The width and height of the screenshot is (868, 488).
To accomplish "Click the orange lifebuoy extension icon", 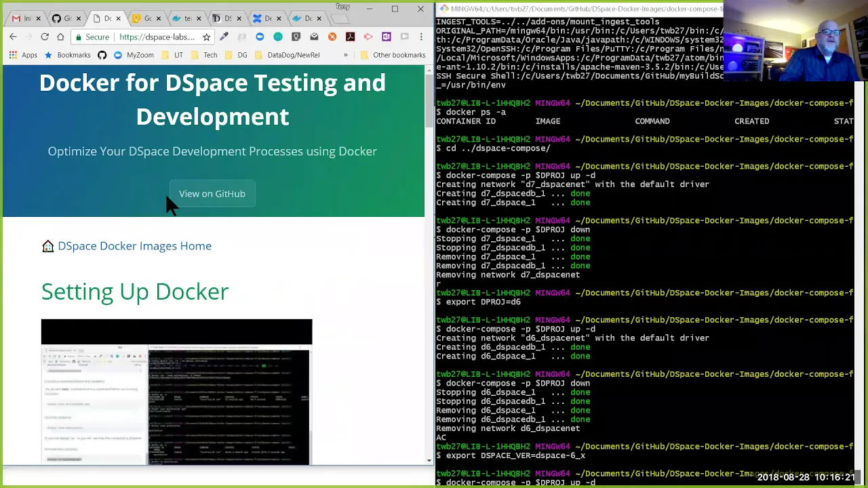I will [332, 37].
